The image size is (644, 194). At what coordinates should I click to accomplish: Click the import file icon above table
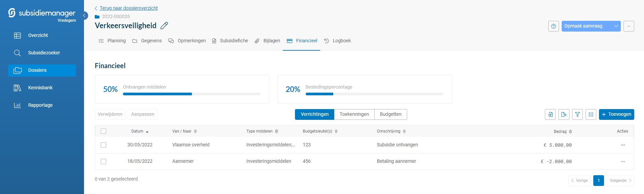(x=550, y=114)
